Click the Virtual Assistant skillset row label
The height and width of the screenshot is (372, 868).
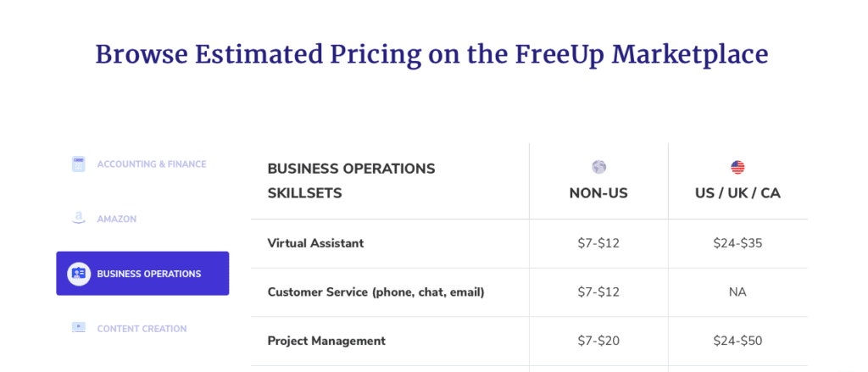[315, 243]
